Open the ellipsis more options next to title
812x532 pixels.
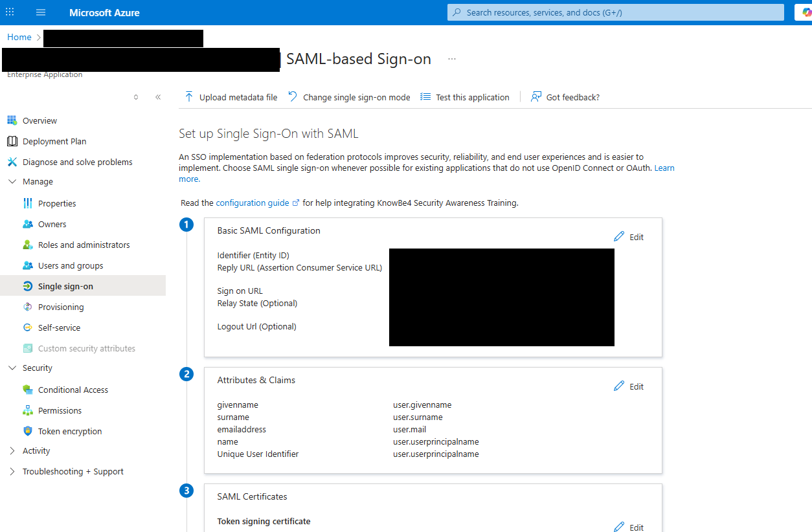[452, 59]
